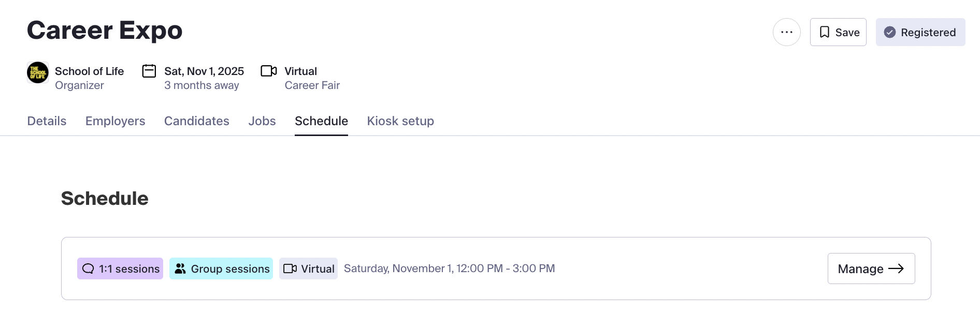Click the Save button

(x=838, y=32)
